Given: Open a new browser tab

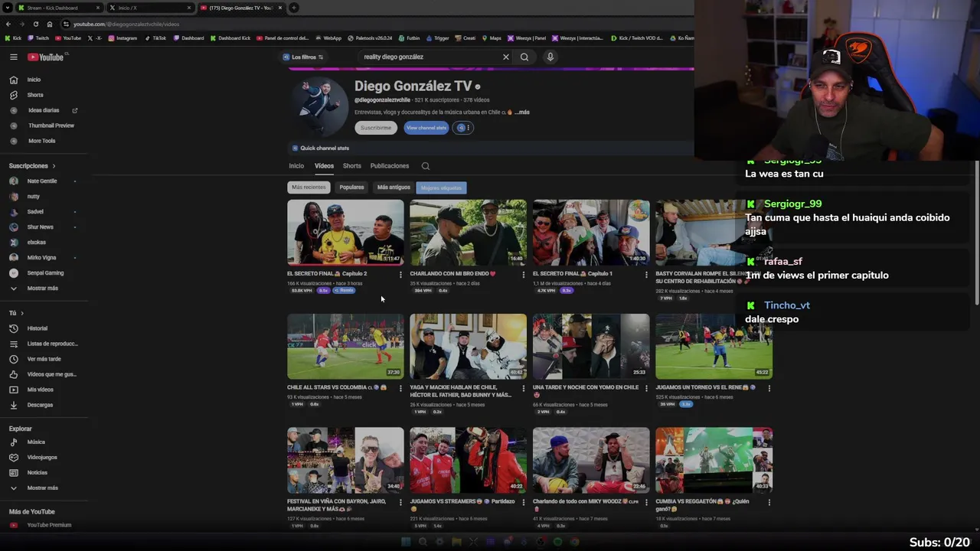Looking at the screenshot, I should click(293, 8).
